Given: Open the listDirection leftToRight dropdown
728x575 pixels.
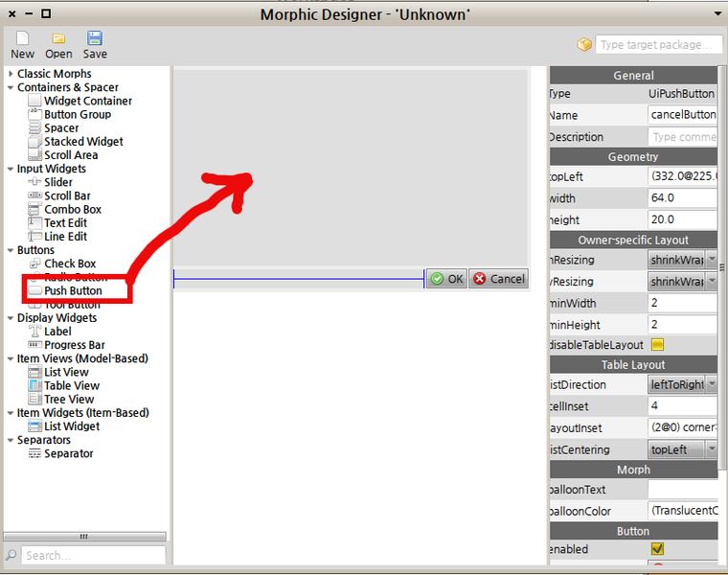Looking at the screenshot, I should tap(682, 384).
